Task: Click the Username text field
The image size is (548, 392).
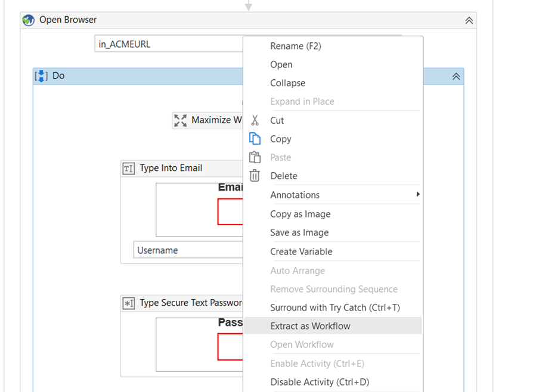Action: tap(188, 250)
